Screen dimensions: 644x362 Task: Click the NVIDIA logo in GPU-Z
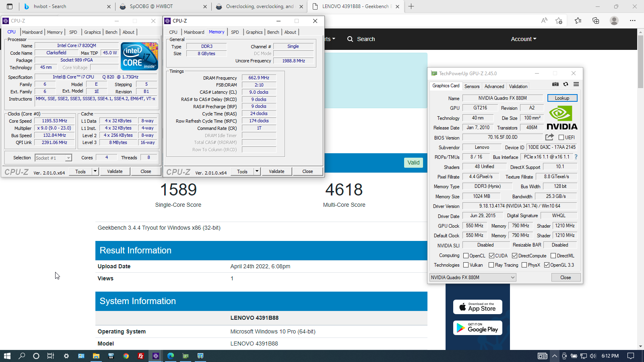(x=562, y=118)
